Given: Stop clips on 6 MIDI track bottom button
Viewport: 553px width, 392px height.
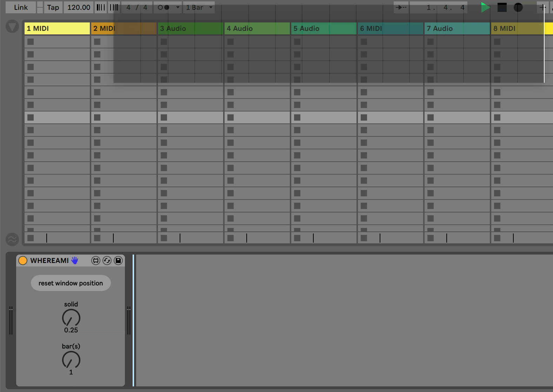Looking at the screenshot, I should pos(364,238).
